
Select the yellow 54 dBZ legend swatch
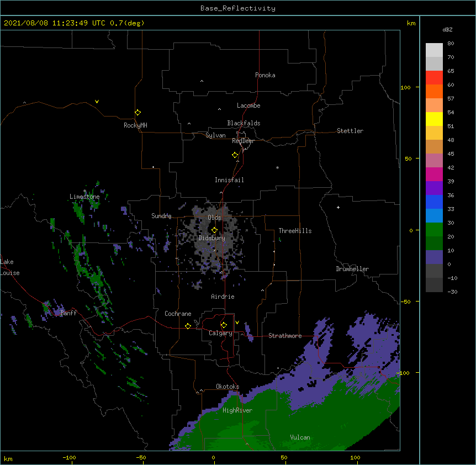pyautogui.click(x=434, y=119)
